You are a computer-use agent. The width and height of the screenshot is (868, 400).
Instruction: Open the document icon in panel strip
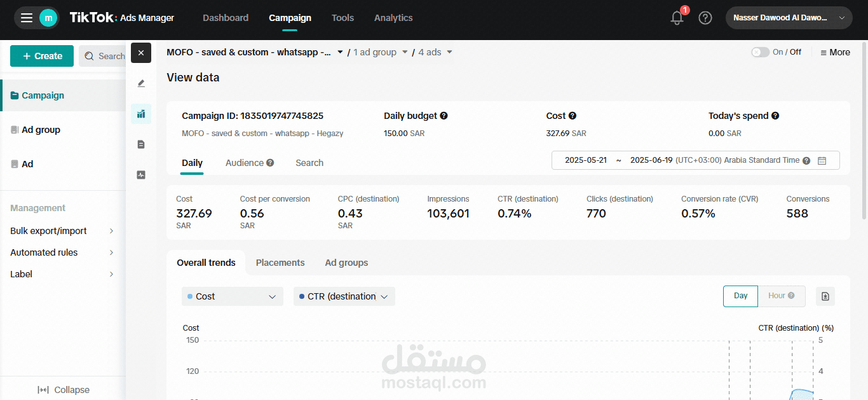click(141, 144)
